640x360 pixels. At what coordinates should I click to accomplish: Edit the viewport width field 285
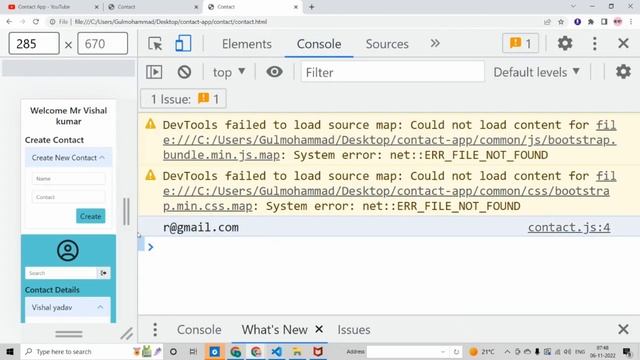coord(34,43)
